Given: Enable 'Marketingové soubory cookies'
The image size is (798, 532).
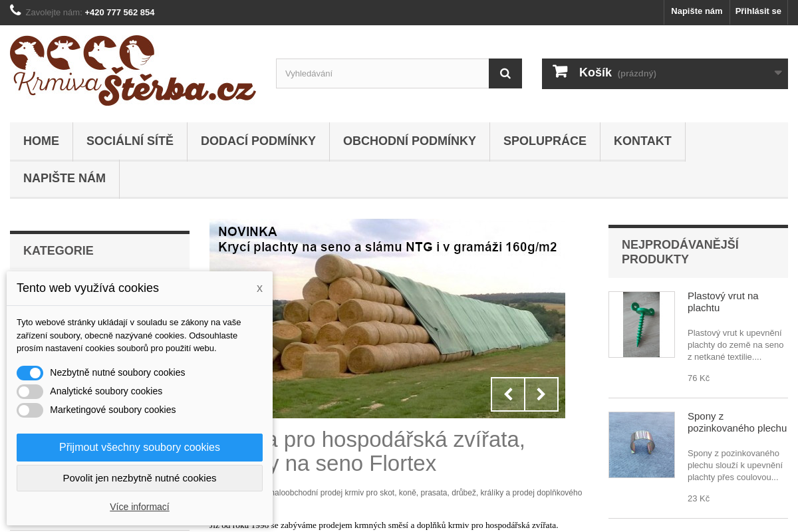Looking at the screenshot, I should (x=29, y=410).
